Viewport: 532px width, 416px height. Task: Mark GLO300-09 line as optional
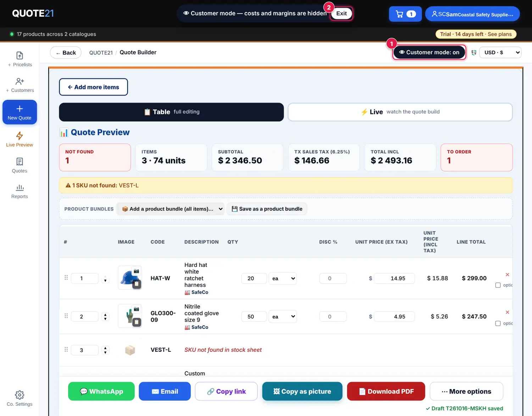click(x=498, y=323)
